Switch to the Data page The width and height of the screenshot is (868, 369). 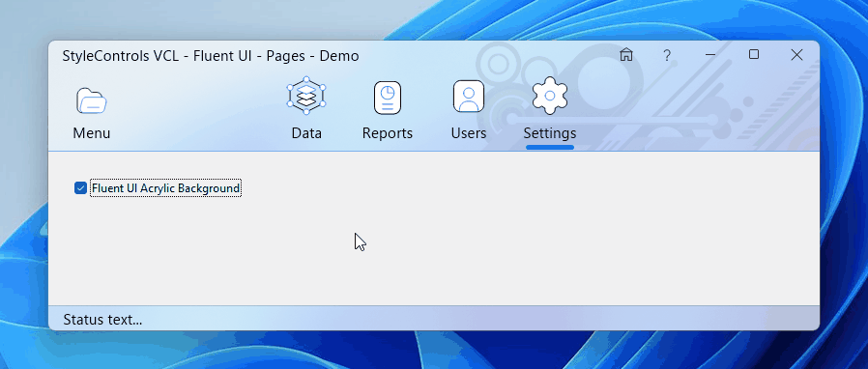306,108
